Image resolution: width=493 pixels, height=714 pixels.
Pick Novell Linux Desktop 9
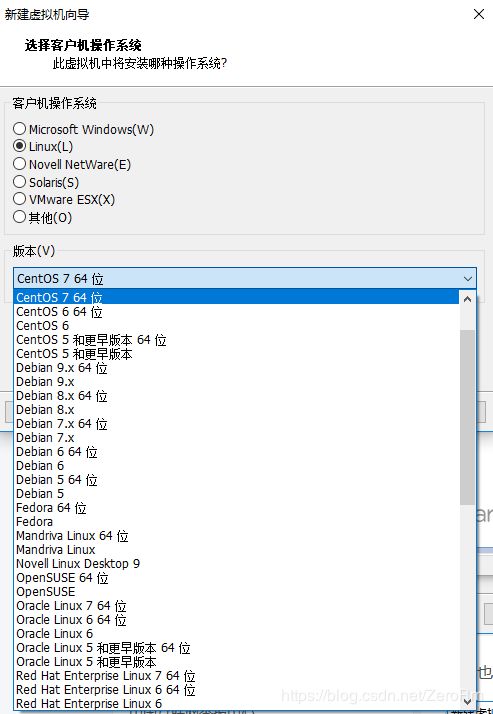click(236, 564)
